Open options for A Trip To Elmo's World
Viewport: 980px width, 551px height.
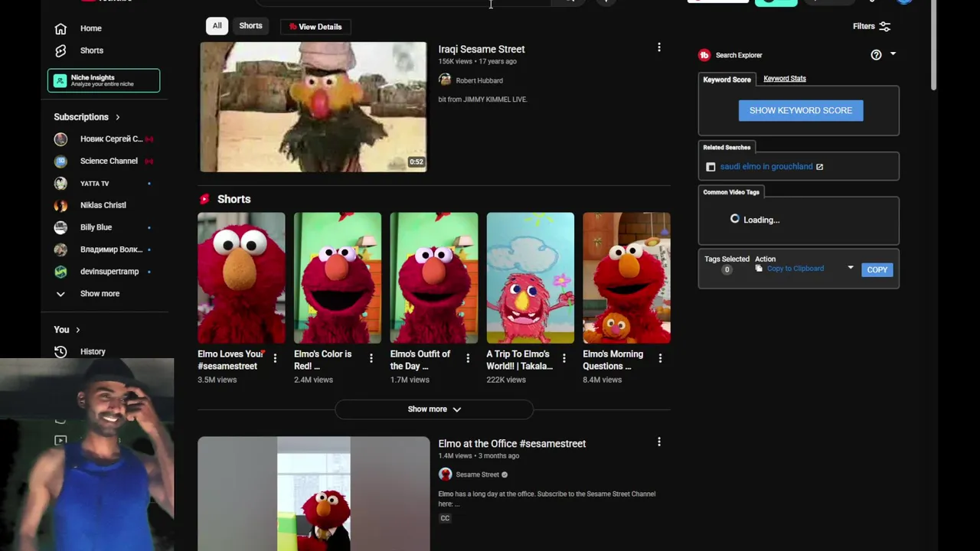pyautogui.click(x=564, y=358)
